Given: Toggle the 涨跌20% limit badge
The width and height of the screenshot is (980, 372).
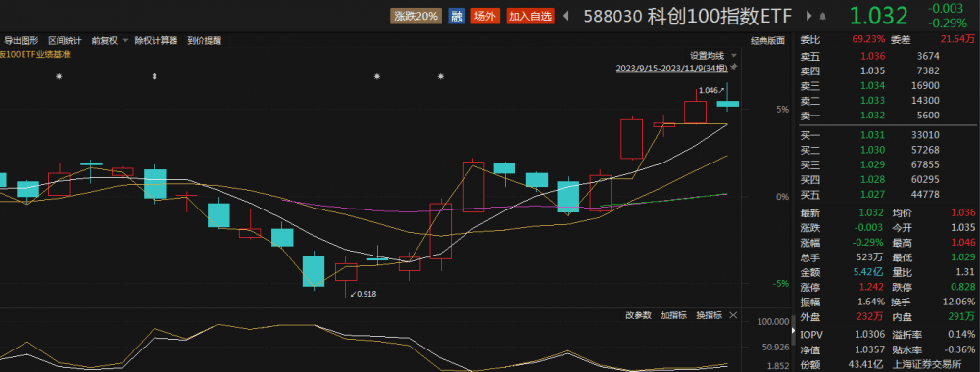Looking at the screenshot, I should (416, 17).
